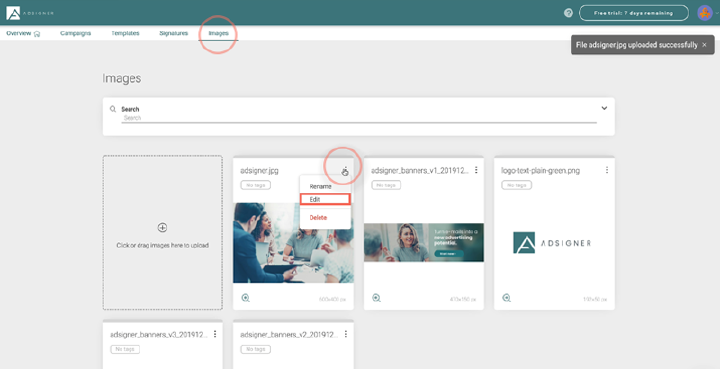
Task: Open options menu for adsigner_banners_v2 image
Action: tap(345, 334)
